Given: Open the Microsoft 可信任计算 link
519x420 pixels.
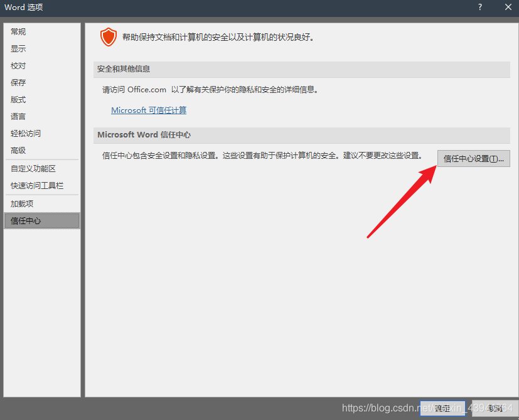Looking at the screenshot, I should 149,110.
